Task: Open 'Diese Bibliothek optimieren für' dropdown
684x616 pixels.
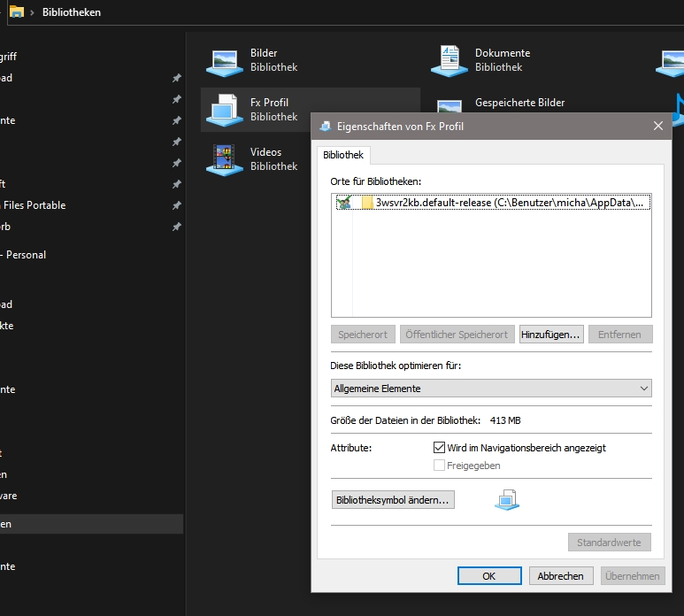Action: pyautogui.click(x=491, y=389)
